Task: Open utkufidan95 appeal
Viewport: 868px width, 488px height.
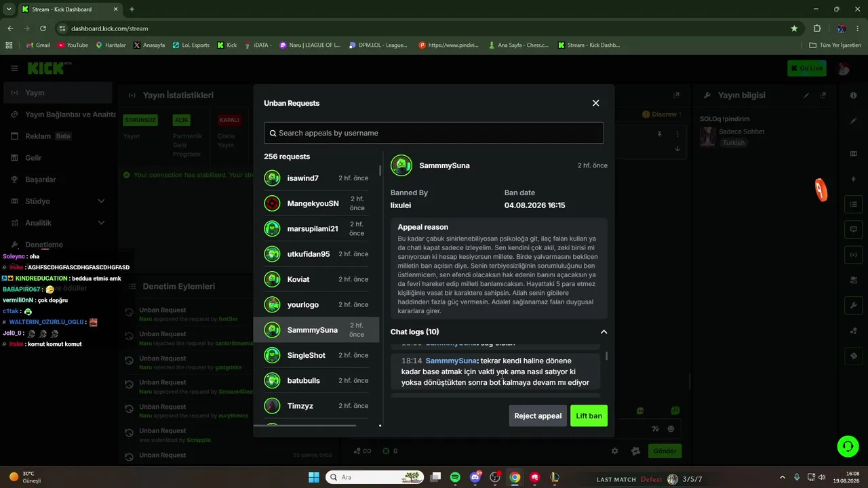Action: click(316, 254)
